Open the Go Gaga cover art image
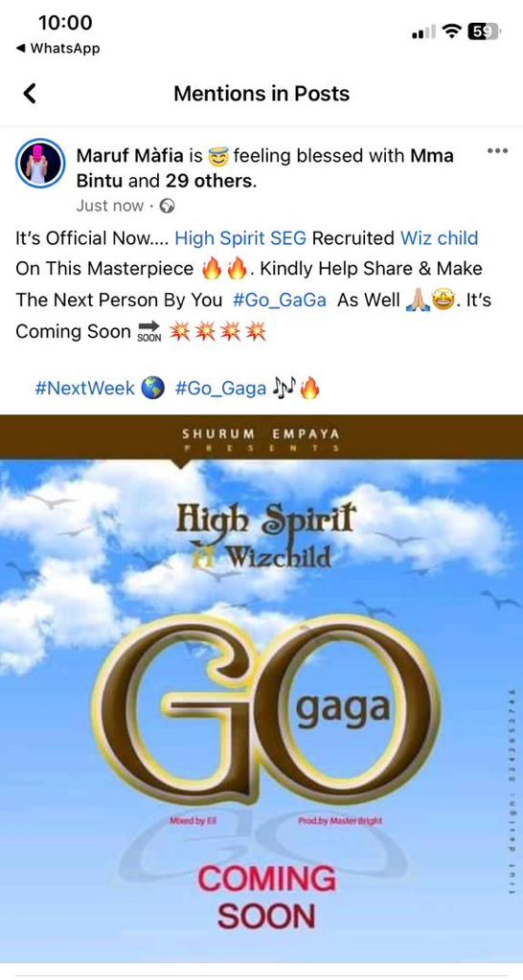 (261, 688)
